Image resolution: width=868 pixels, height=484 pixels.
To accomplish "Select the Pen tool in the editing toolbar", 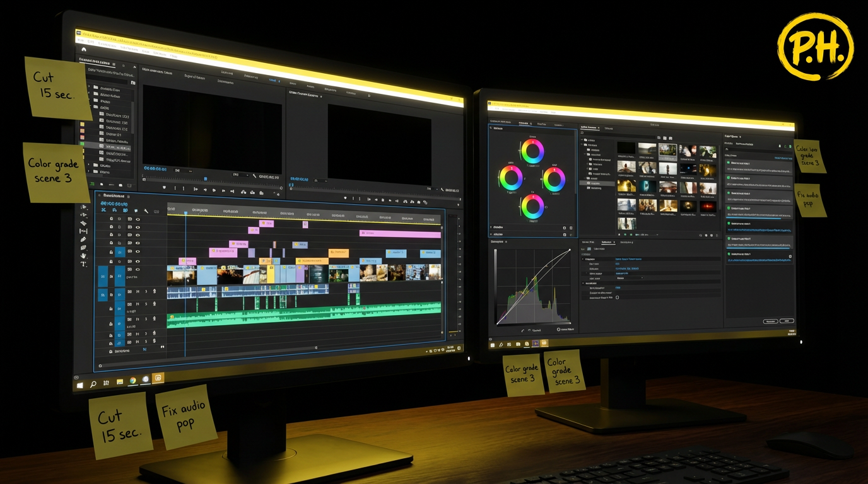I will pyautogui.click(x=83, y=239).
